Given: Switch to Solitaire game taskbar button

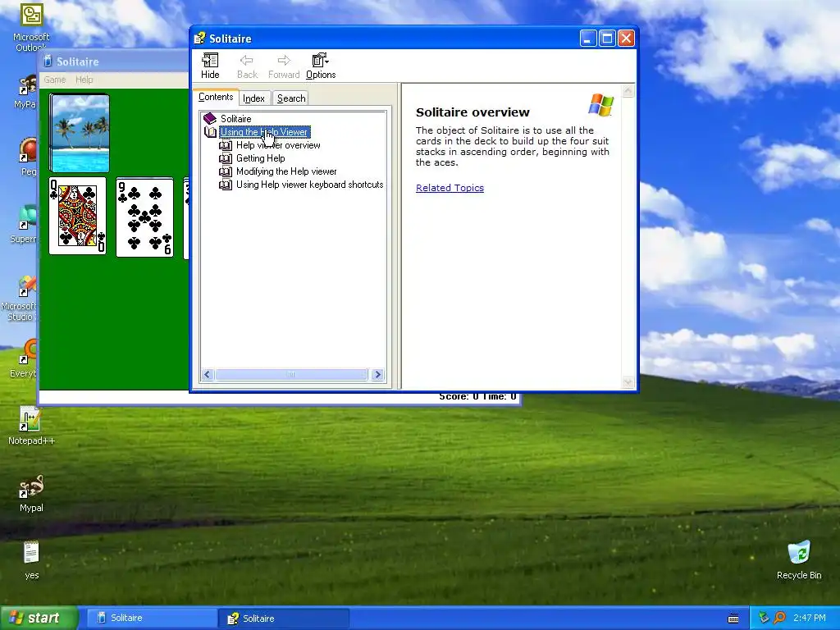Looking at the screenshot, I should pyautogui.click(x=152, y=619).
